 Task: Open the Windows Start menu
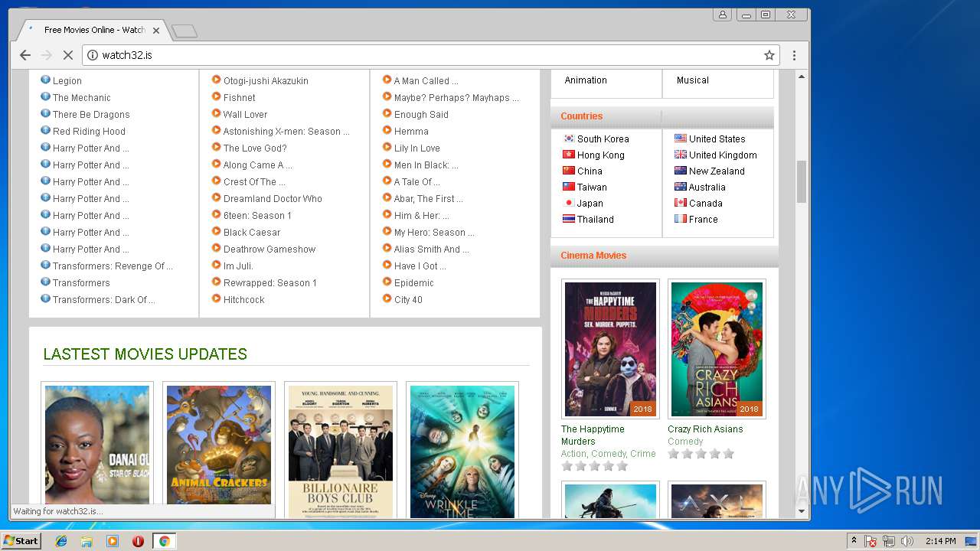click(x=21, y=541)
